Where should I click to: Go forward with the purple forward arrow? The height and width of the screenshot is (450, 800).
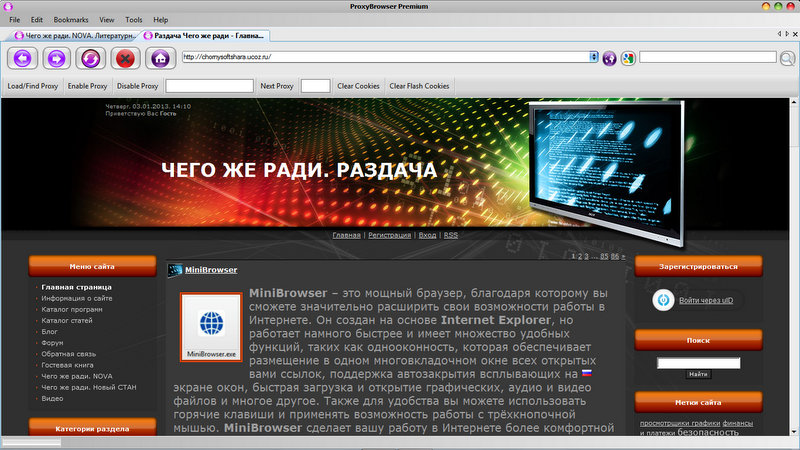(x=57, y=58)
